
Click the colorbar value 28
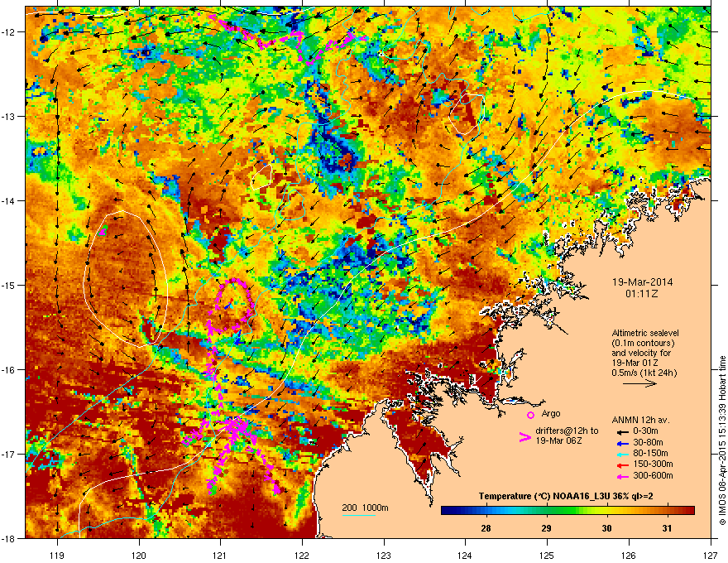(486, 528)
